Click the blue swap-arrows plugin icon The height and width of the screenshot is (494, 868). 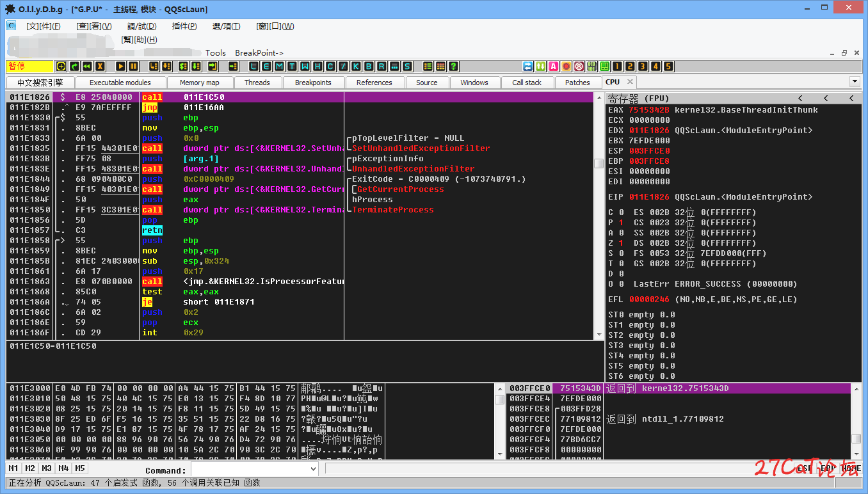(x=528, y=67)
